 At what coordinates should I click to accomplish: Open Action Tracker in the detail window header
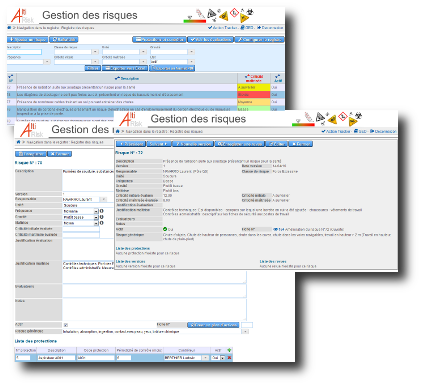tap(336, 131)
